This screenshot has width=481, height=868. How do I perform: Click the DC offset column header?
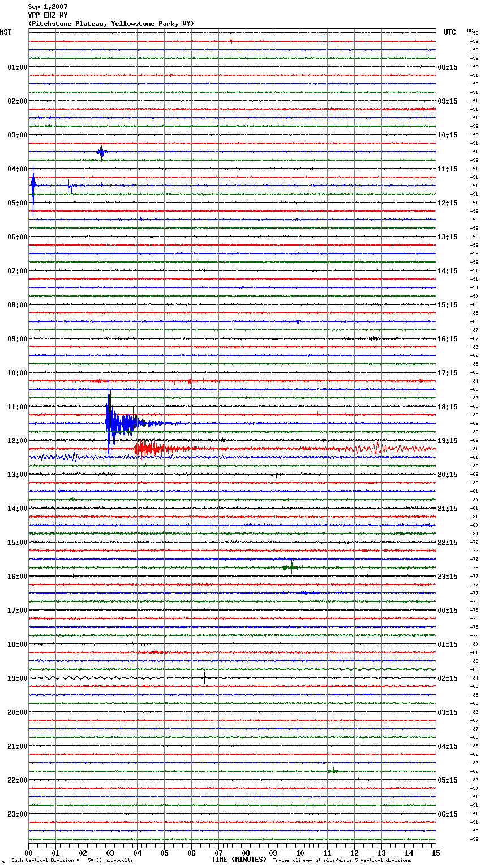(469, 30)
